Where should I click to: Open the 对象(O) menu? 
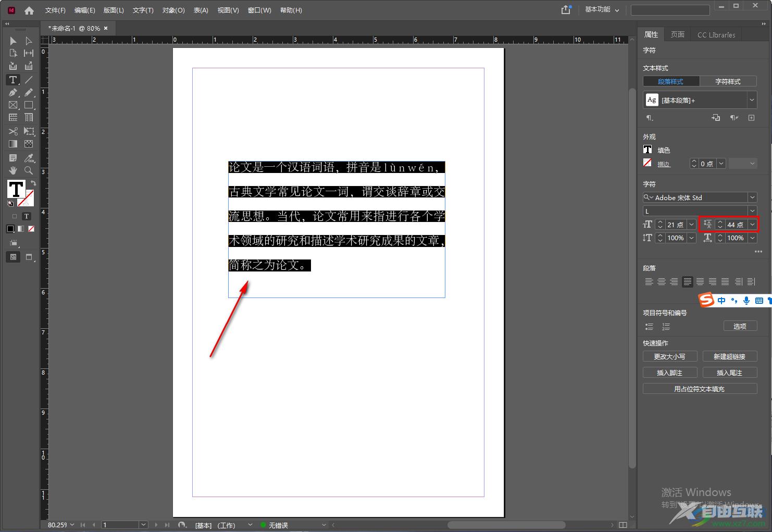point(173,10)
